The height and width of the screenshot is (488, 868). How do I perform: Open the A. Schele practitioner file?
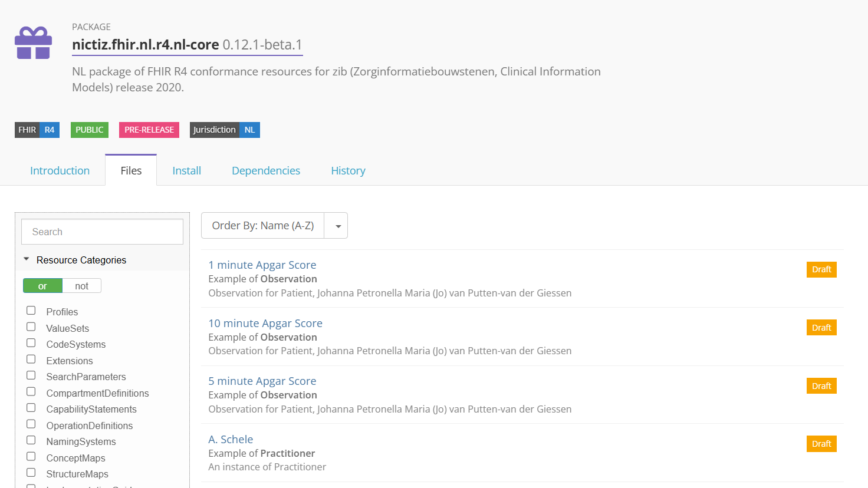[x=231, y=439]
